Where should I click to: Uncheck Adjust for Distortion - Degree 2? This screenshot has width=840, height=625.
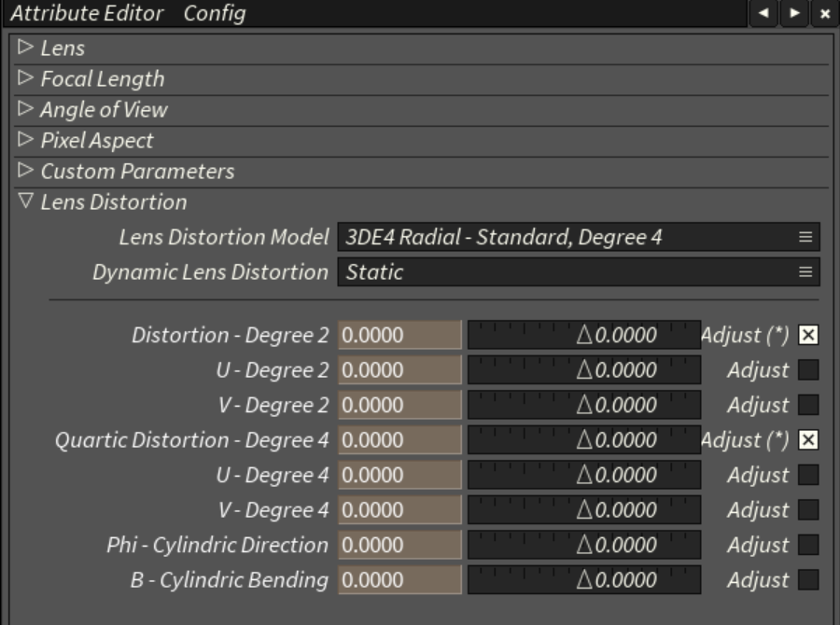[808, 335]
